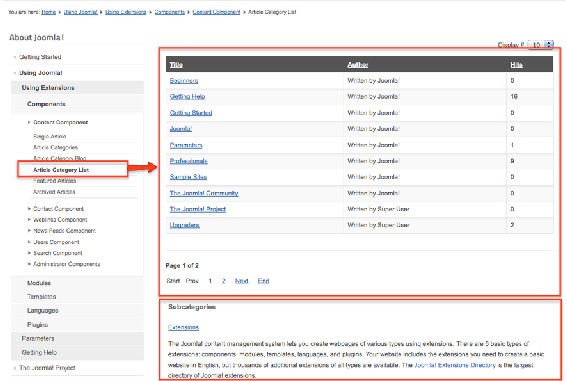This screenshot has width=567, height=381.
Task: Expand Users Component in sidebar
Action: pos(56,242)
